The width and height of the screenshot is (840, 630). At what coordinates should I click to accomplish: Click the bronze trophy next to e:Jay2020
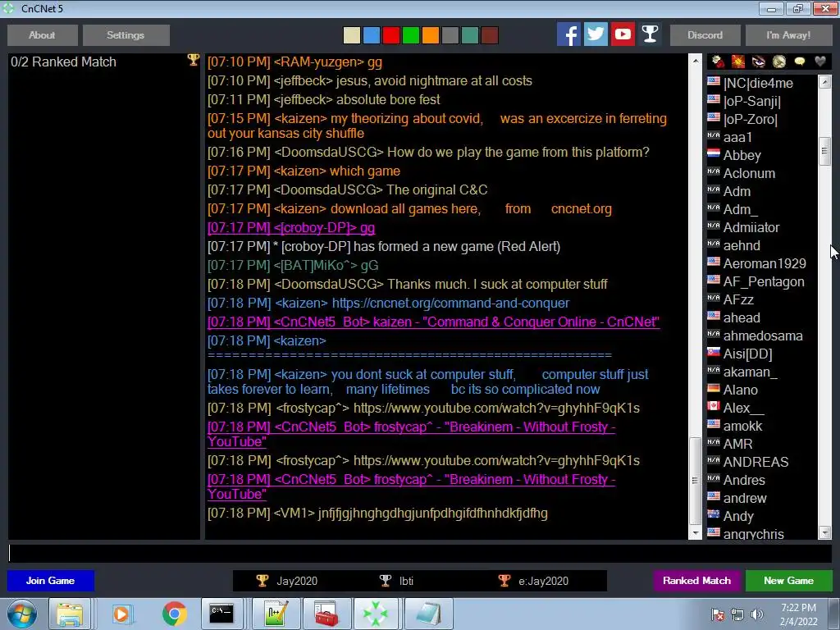[x=504, y=581]
